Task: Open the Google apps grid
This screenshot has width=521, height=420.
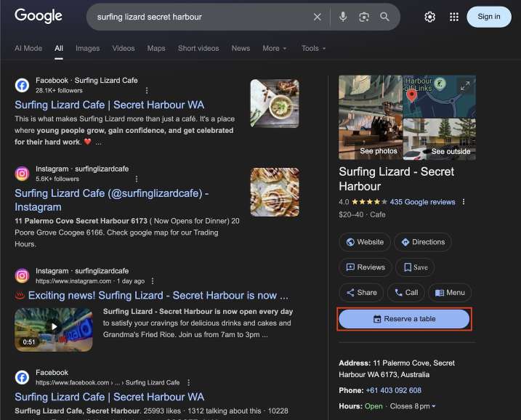Action: (x=454, y=17)
